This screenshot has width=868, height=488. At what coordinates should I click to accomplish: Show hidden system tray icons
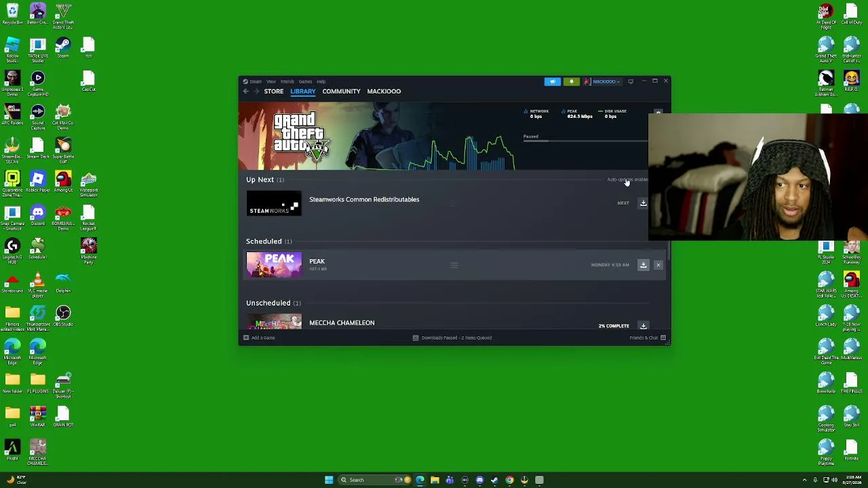click(805, 480)
